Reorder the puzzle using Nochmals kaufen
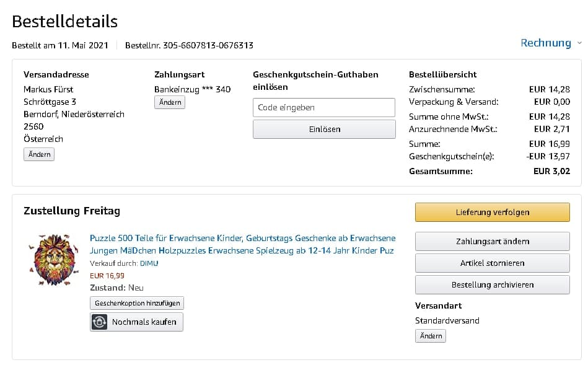 point(144,322)
